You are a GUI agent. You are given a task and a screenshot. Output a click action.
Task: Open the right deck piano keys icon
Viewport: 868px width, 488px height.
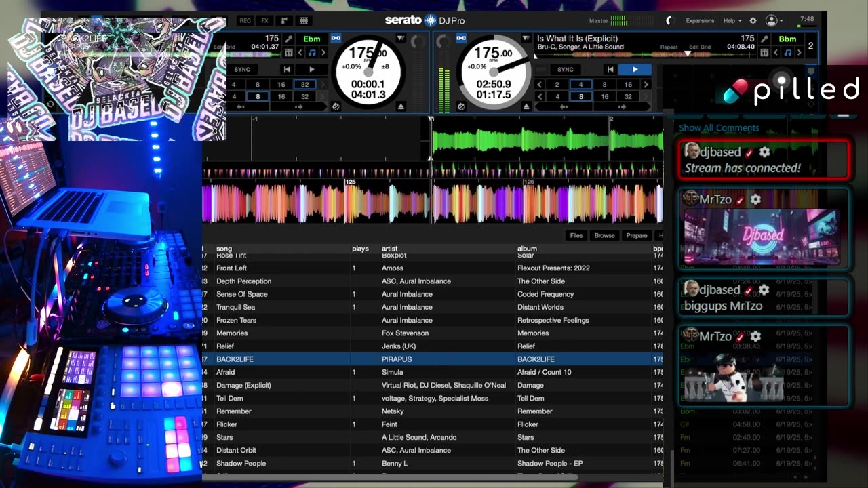[x=765, y=53]
